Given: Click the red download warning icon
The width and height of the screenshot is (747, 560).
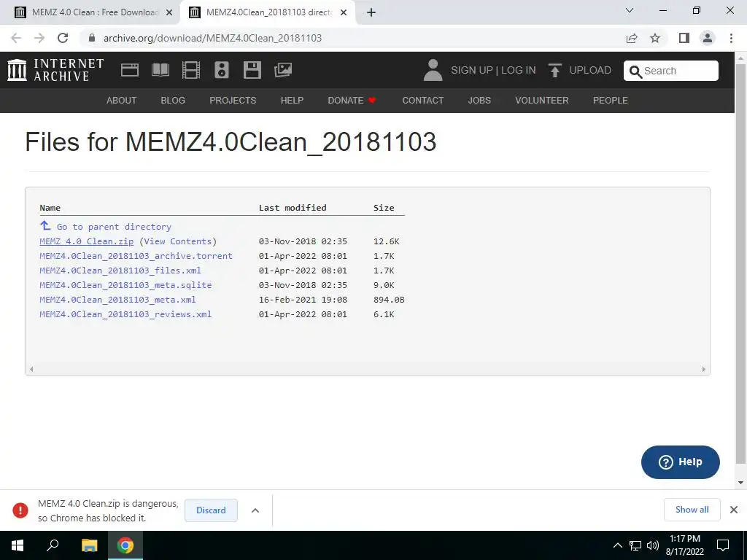Looking at the screenshot, I should pyautogui.click(x=20, y=510).
